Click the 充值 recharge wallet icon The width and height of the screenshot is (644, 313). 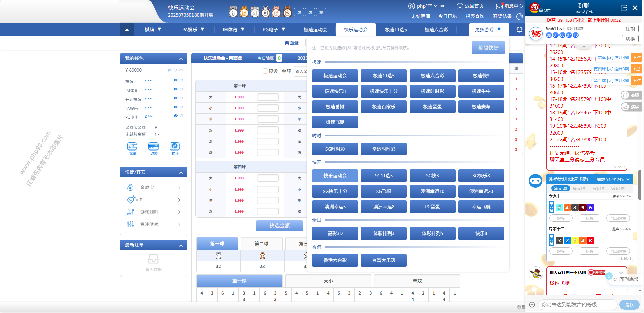point(132,147)
